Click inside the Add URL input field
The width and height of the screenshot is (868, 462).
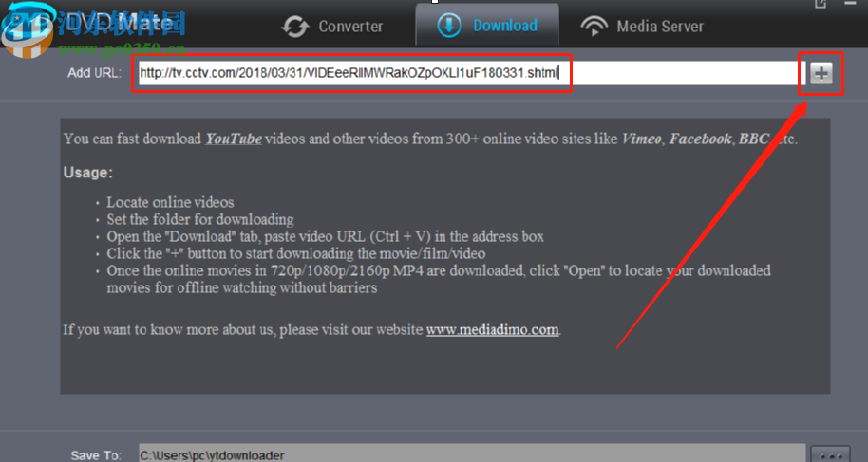click(472, 72)
